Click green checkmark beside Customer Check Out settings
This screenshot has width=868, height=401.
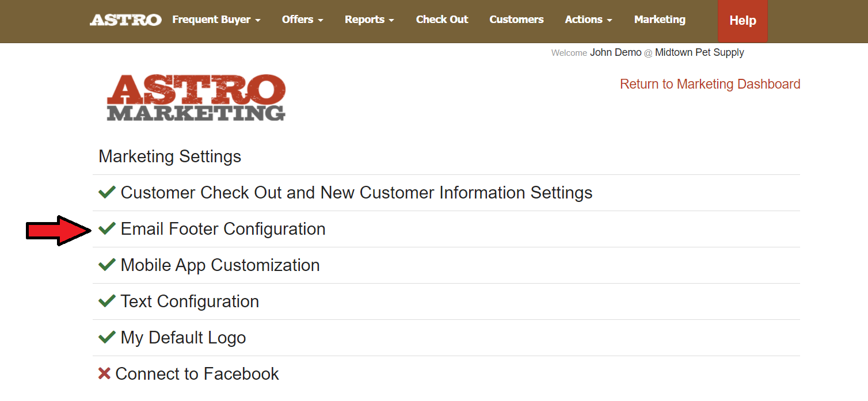[107, 192]
